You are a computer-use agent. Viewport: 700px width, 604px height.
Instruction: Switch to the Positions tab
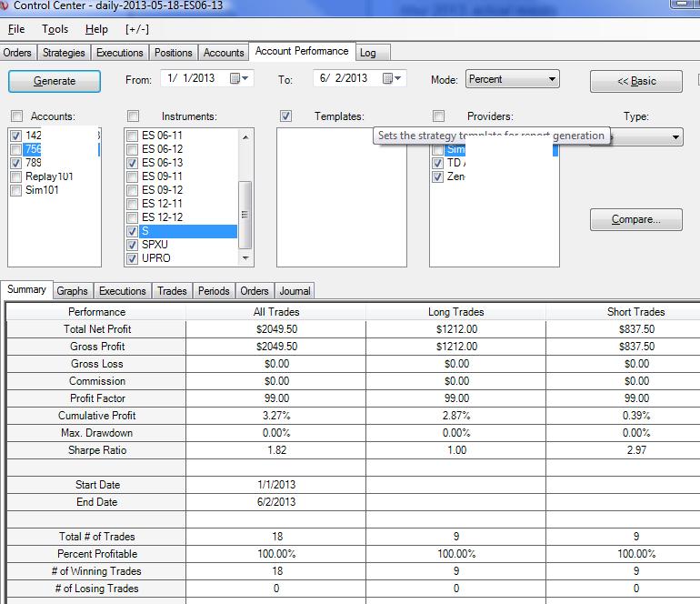coord(174,52)
